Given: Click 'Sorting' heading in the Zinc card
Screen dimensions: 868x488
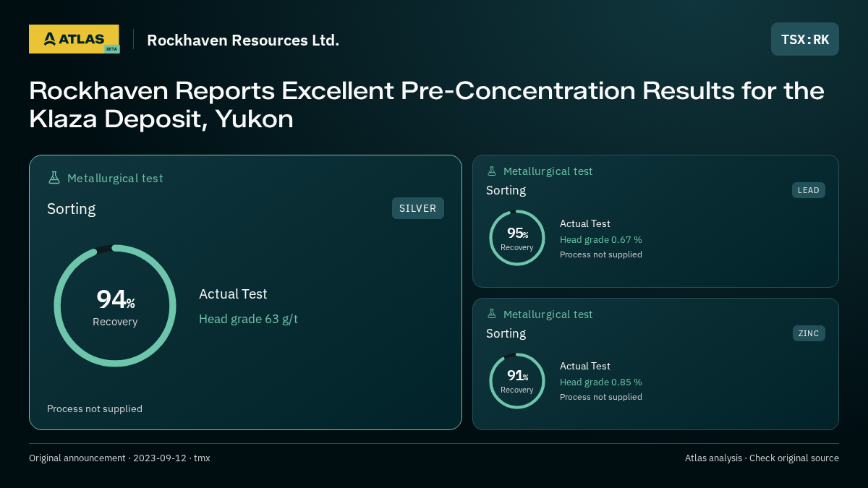Looking at the screenshot, I should pos(506,333).
